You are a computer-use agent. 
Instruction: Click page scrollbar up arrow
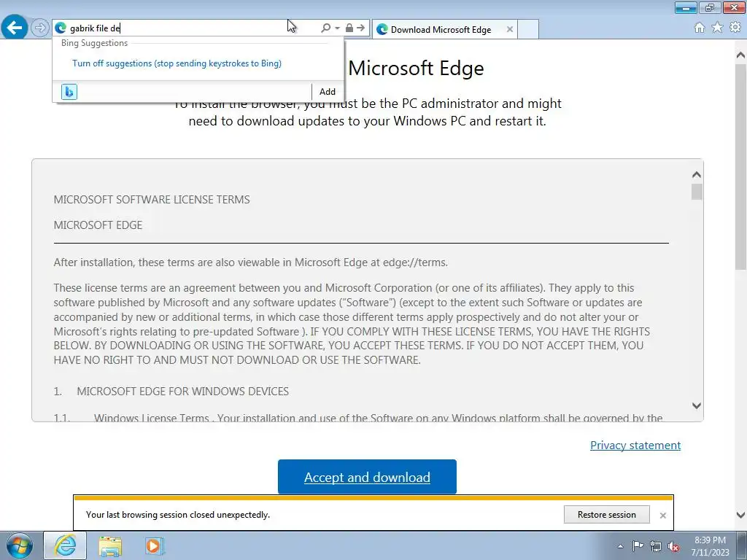(x=741, y=55)
